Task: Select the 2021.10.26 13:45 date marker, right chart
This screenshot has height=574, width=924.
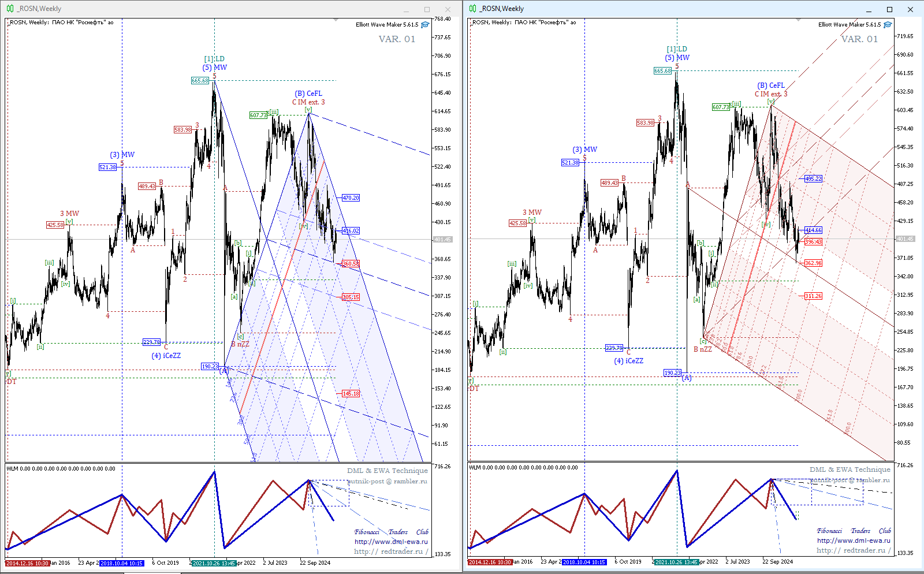Action: [676, 562]
